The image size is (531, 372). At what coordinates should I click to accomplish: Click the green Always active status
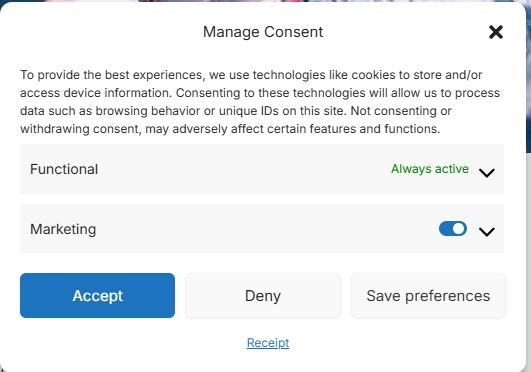pos(430,169)
